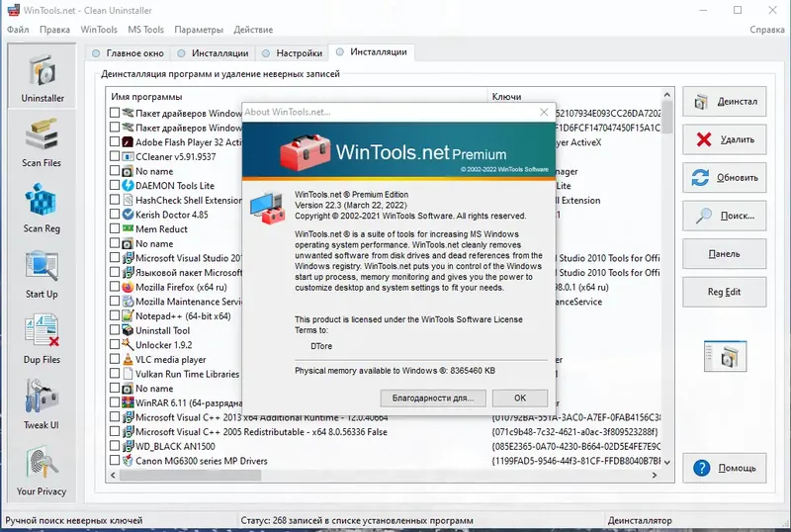Open the Scan Reg tool
The width and height of the screenshot is (791, 532).
point(42,208)
